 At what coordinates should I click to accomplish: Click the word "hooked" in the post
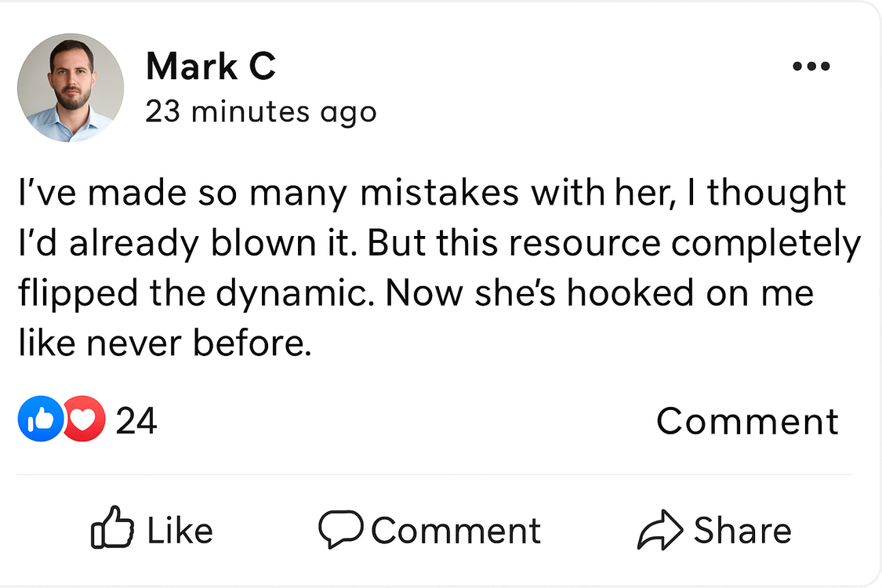coord(629,294)
